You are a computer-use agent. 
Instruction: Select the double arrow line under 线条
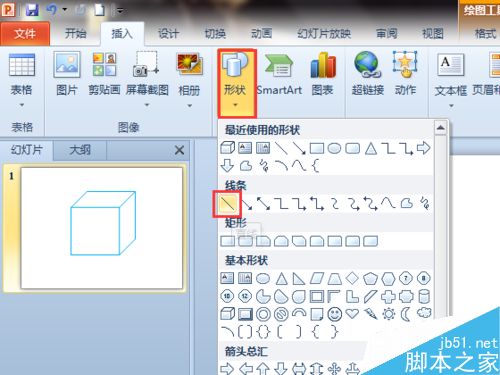(264, 203)
